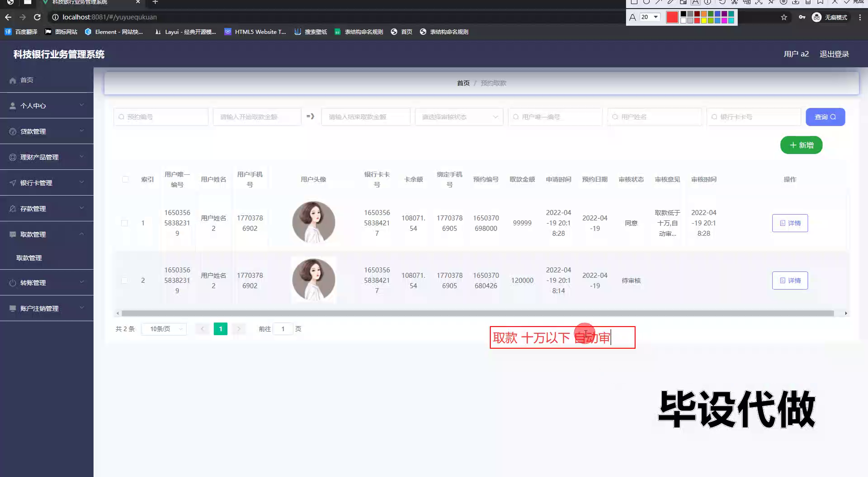Viewport: 868px width, 477px height.
Task: Open the 10条/页 page size dropdown
Action: [164, 329]
